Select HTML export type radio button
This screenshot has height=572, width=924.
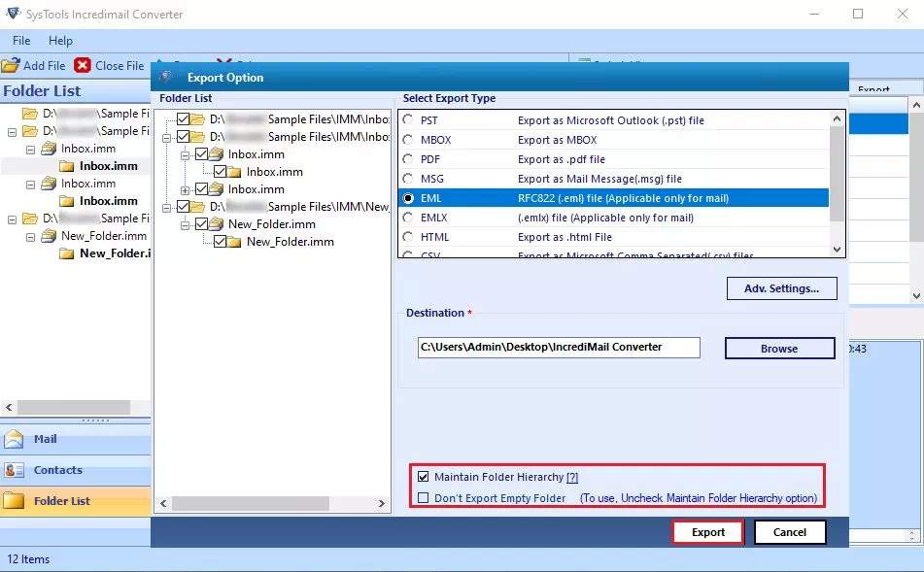[x=408, y=237]
